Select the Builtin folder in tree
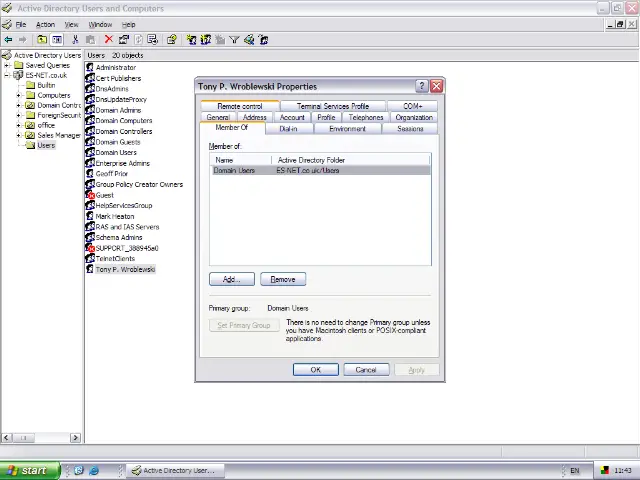Image resolution: width=640 pixels, height=480 pixels. (46, 85)
